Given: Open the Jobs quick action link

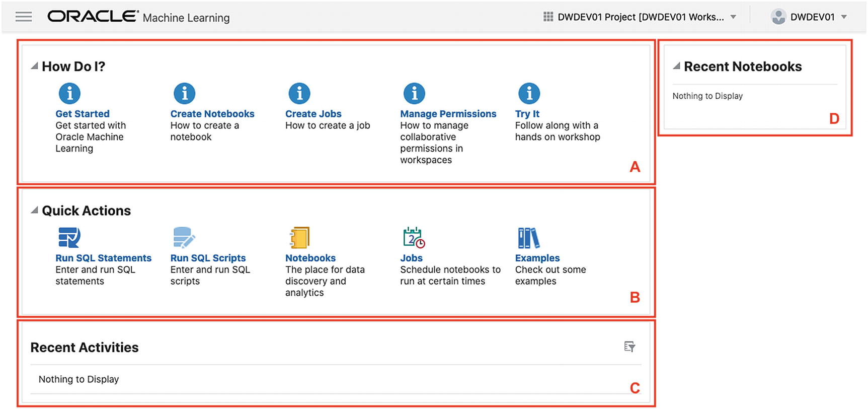Looking at the screenshot, I should pyautogui.click(x=412, y=258).
